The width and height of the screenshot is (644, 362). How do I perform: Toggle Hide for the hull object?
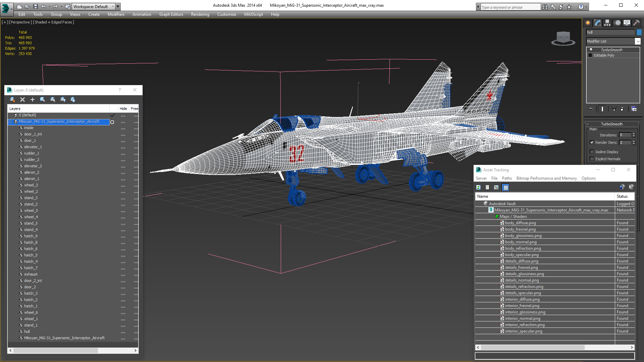pyautogui.click(x=123, y=332)
